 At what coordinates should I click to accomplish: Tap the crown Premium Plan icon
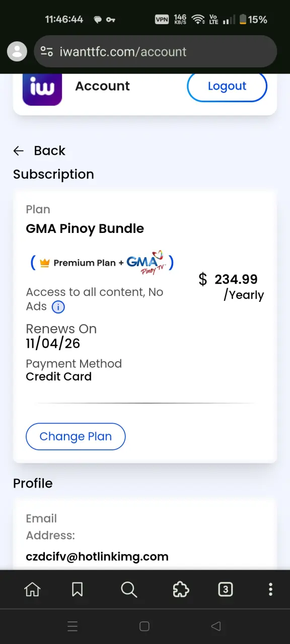point(45,263)
